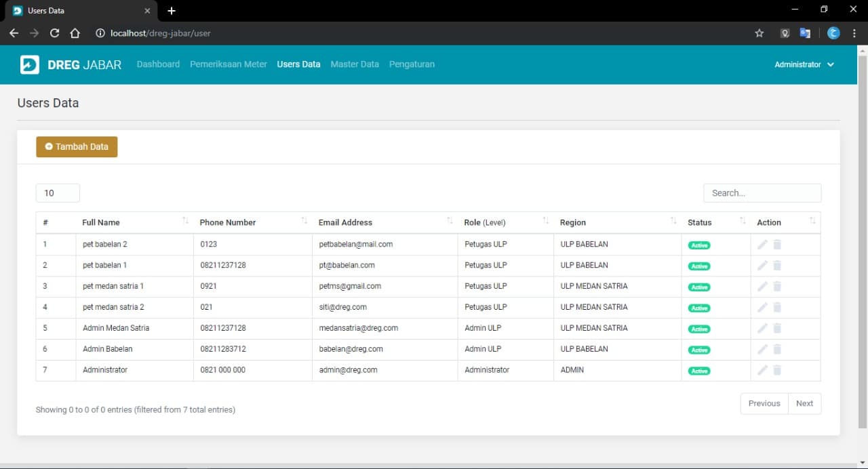
Task: Open the Master Data menu
Action: click(x=355, y=64)
